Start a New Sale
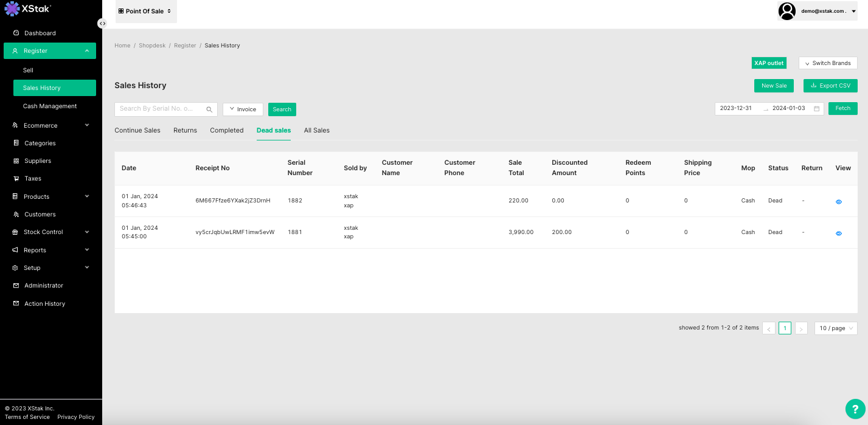 click(774, 86)
